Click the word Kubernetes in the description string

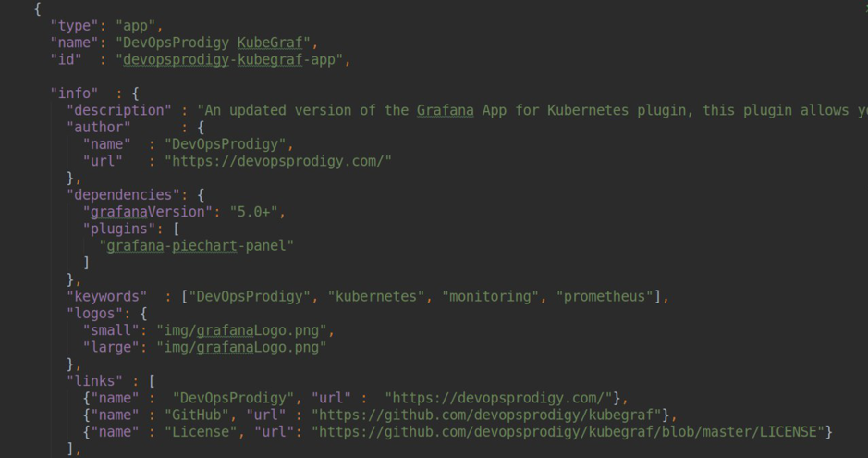click(588, 110)
